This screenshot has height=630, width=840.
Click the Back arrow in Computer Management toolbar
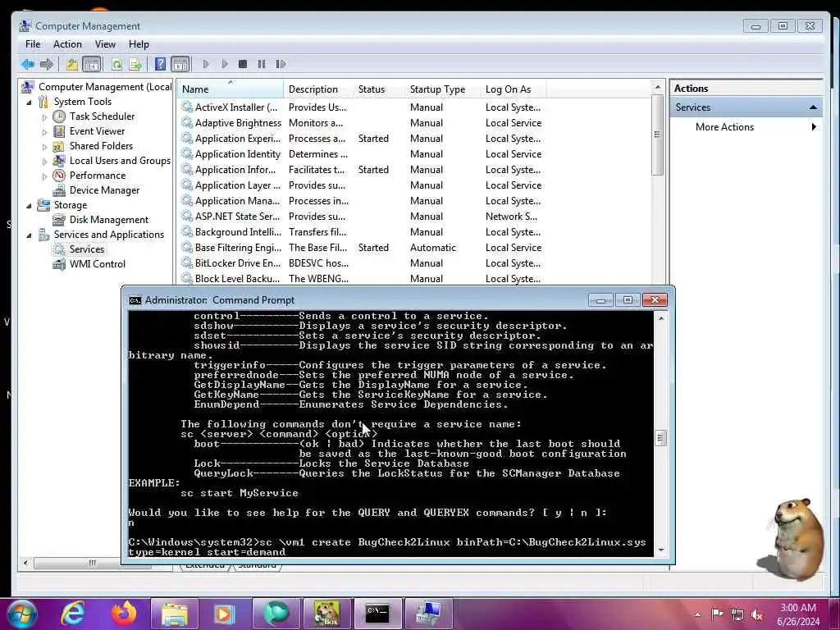click(x=27, y=64)
